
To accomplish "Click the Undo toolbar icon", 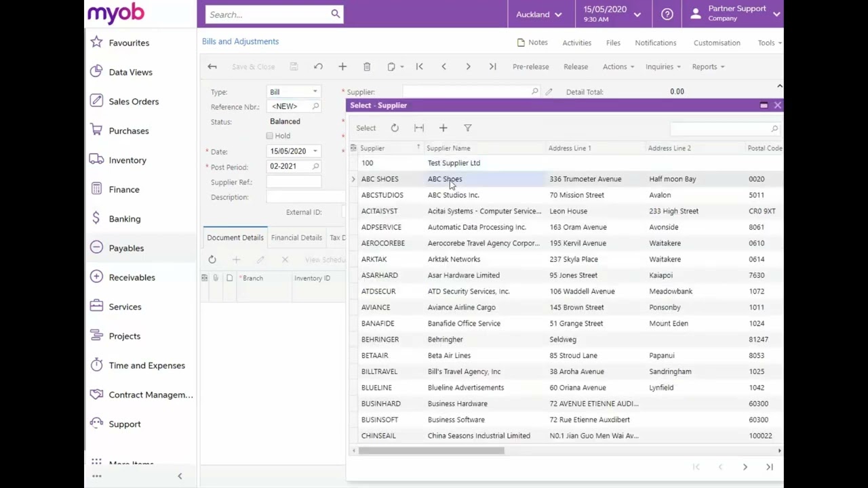I will [318, 66].
